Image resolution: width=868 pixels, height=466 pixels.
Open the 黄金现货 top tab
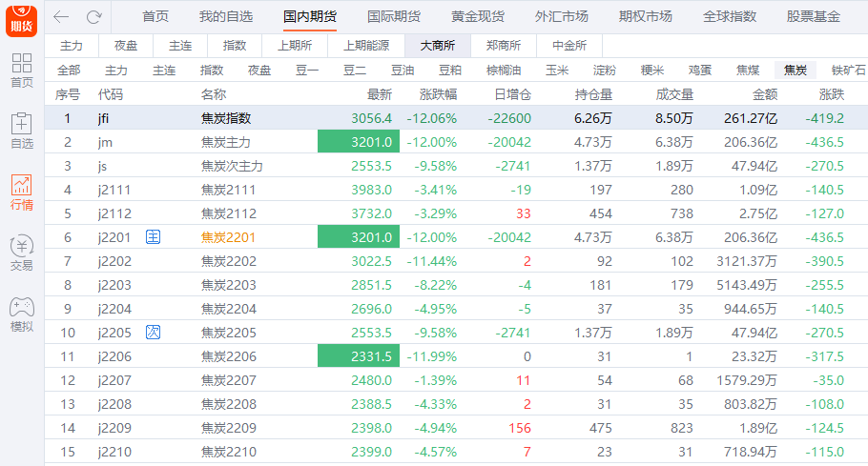[x=478, y=17]
